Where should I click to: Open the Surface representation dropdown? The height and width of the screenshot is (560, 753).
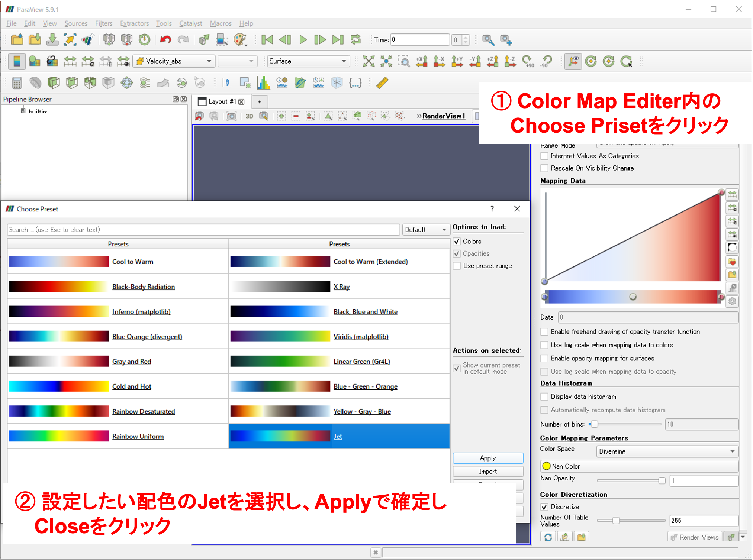pyautogui.click(x=308, y=61)
